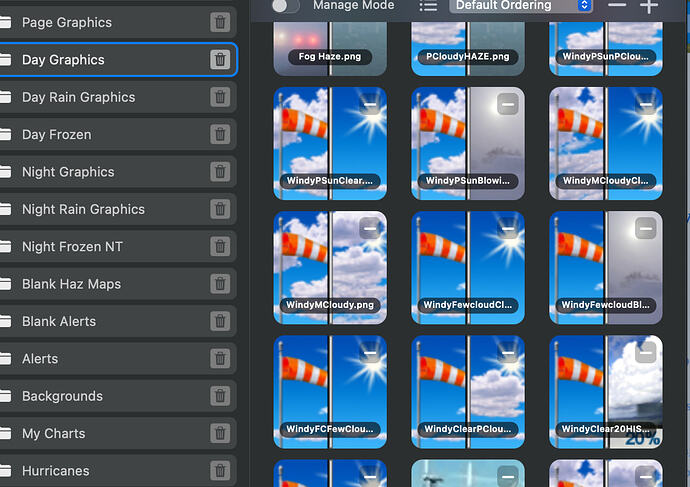Click minus badge on WindyClear20HIS thumbnail
This screenshot has height=487, width=690.
pos(646,353)
